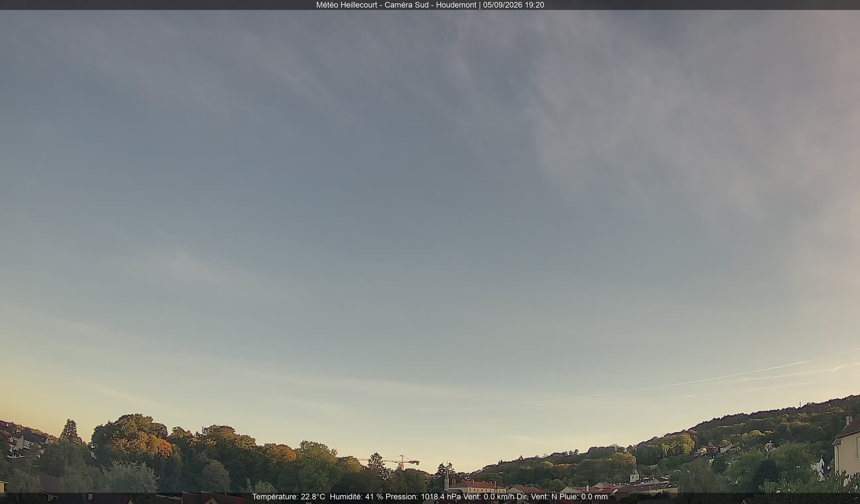Click the Température 22.8°C reading
The width and height of the screenshot is (860, 504).
(289, 497)
